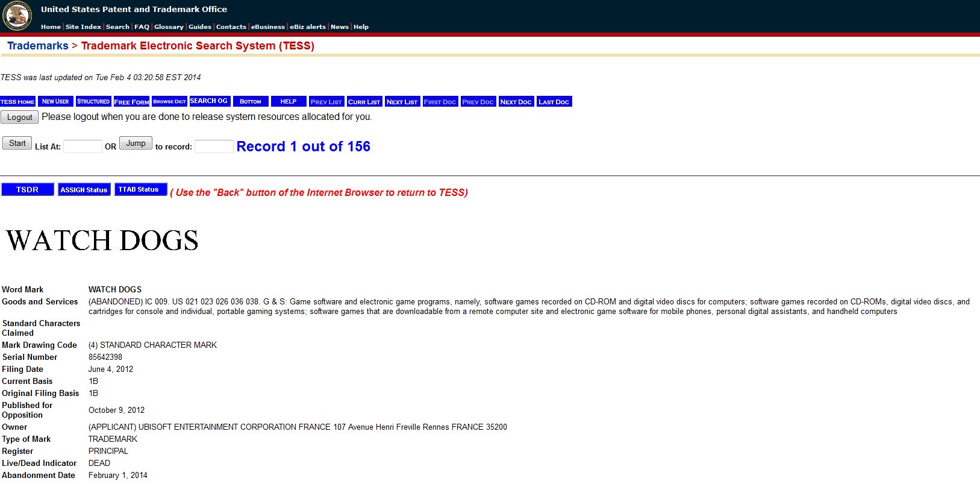Open the Home link in header
980x484 pixels.
click(51, 27)
